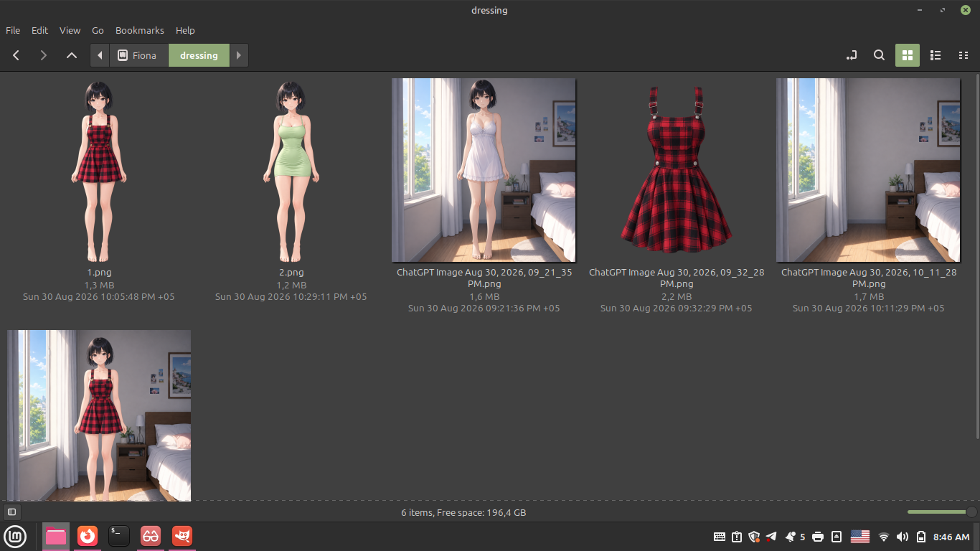Open the on-screen keyboard tray icon

[x=720, y=537]
